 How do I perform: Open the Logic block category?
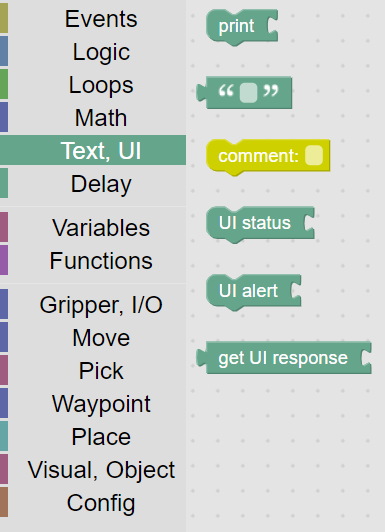pyautogui.click(x=93, y=52)
